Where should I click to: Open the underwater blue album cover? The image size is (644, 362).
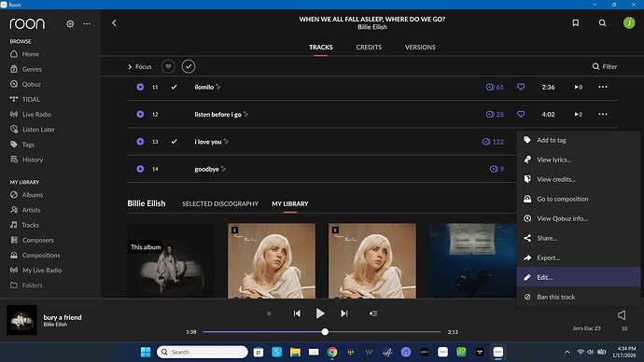click(472, 260)
